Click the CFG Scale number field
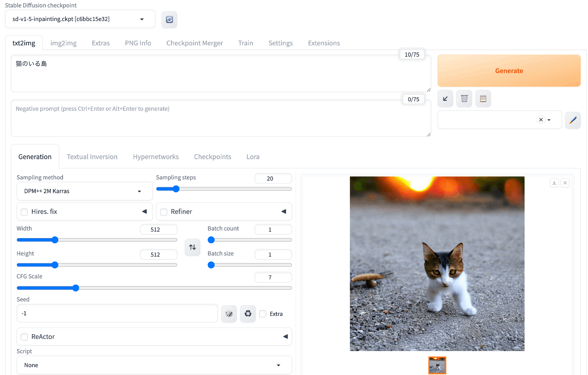The image size is (588, 375). point(273,278)
